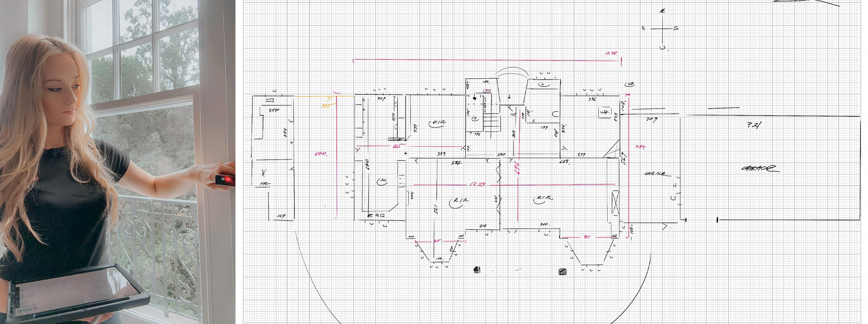Click the circled CE annotation

click(x=630, y=84)
